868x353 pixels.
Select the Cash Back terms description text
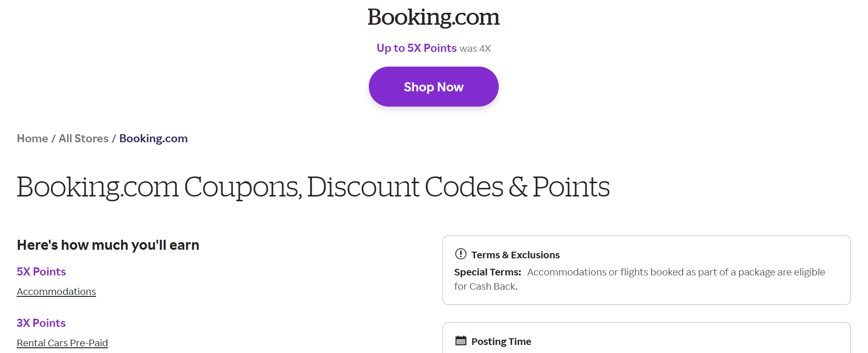[x=640, y=279]
